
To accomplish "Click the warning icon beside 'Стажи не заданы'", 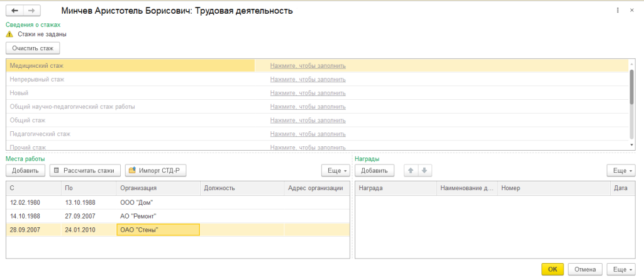I will coord(9,35).
